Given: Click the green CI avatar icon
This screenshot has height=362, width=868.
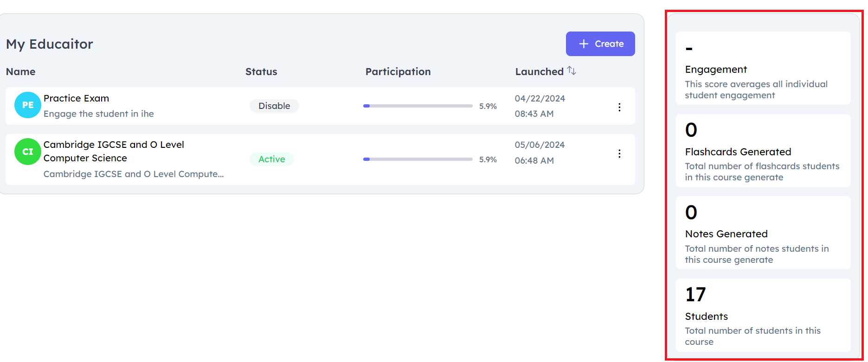Looking at the screenshot, I should pyautogui.click(x=28, y=152).
